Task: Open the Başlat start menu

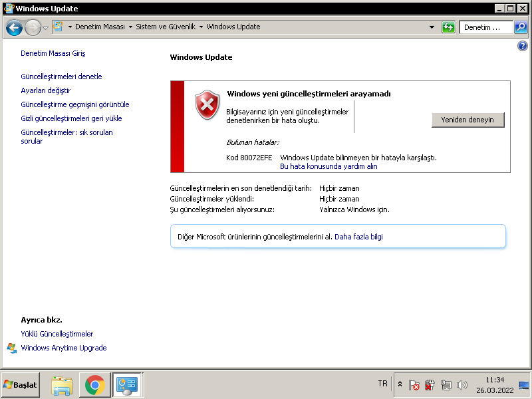Action: (21, 385)
